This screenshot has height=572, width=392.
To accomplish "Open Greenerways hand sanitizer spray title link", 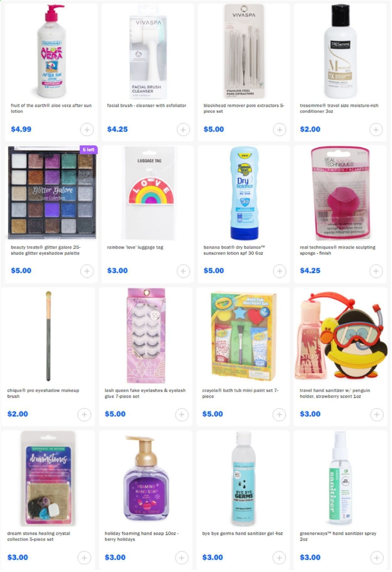I will tap(338, 536).
